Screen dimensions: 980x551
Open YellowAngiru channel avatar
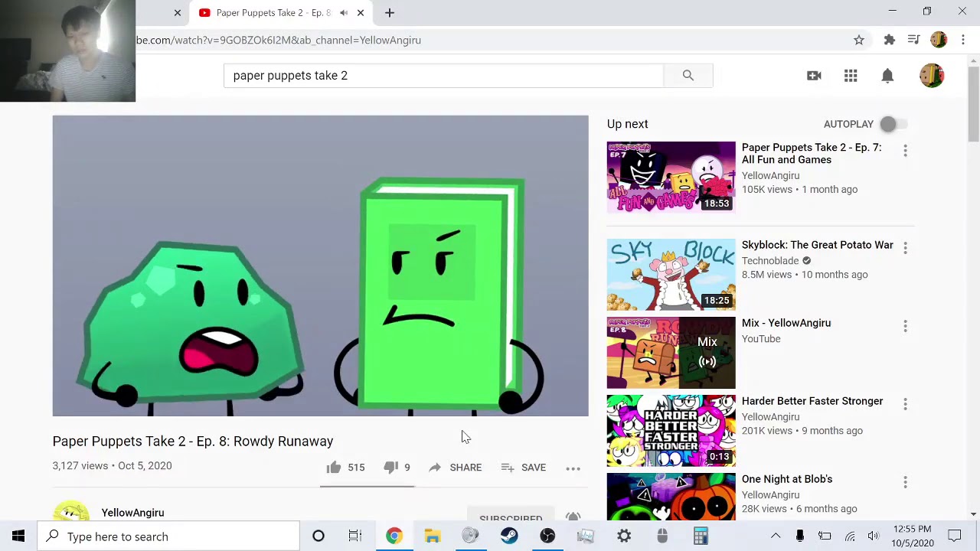point(71,511)
